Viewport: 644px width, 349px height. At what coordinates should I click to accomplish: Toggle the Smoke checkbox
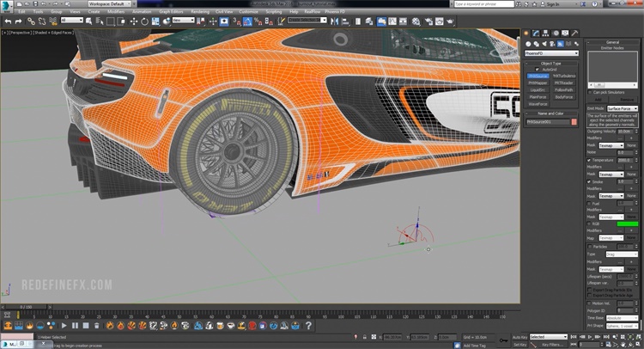589,181
